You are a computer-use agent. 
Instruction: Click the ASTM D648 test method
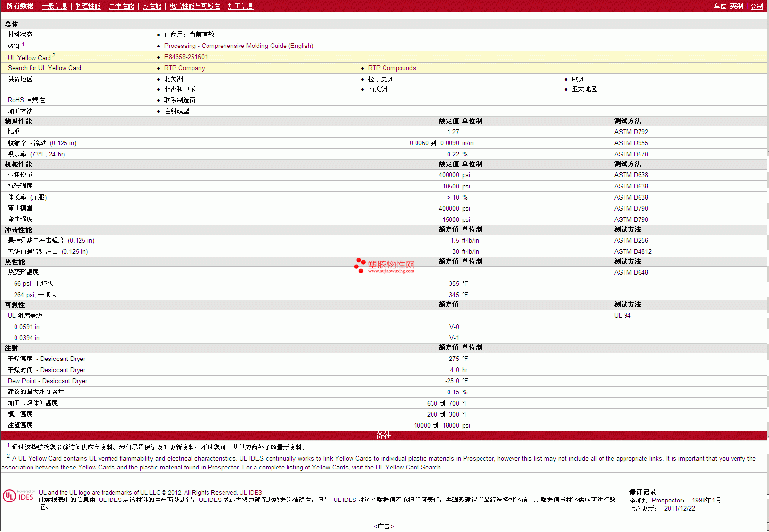click(631, 272)
